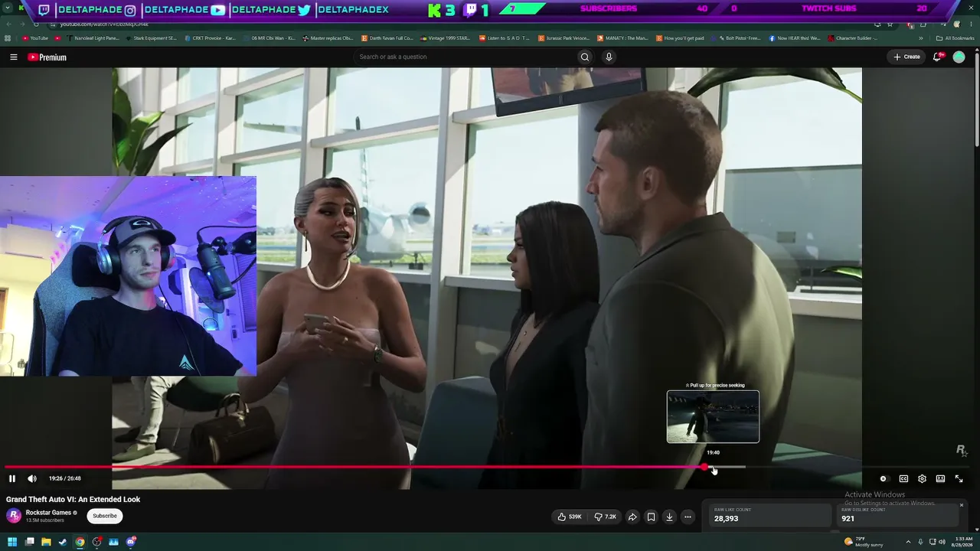Open the weather widget in taskbar

point(864,542)
